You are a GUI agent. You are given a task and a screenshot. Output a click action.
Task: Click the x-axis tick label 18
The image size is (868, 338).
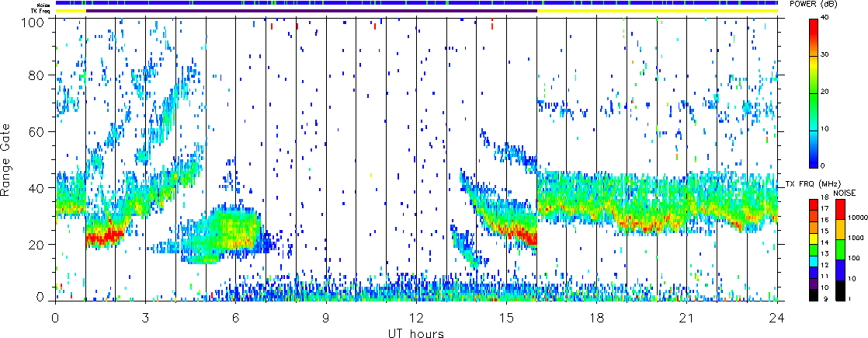click(597, 318)
